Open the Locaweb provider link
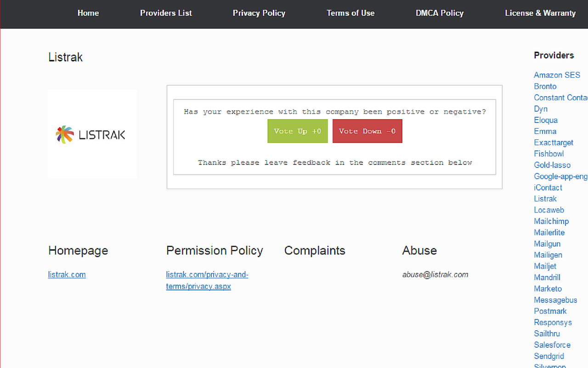This screenshot has height=368, width=588. tap(549, 210)
